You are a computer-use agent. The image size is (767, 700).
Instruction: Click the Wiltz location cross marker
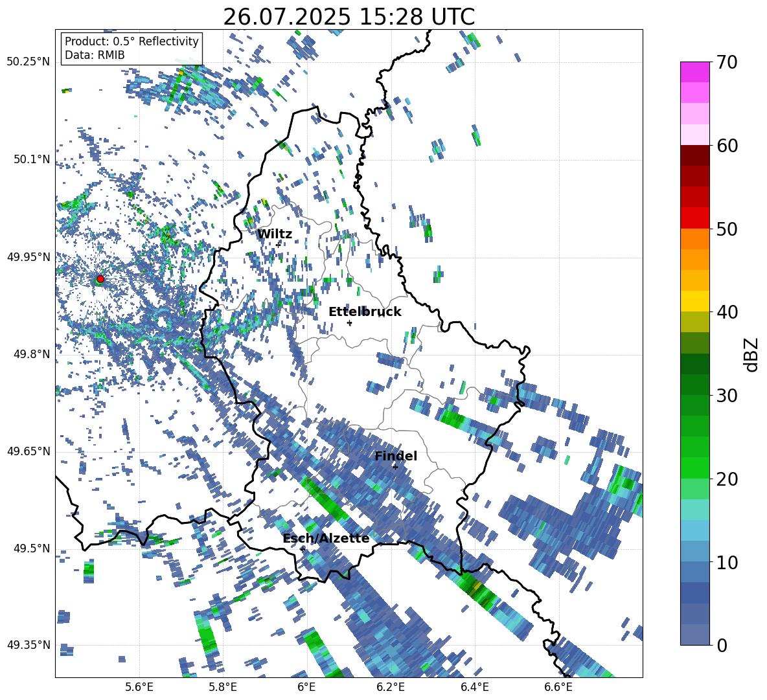(x=279, y=244)
